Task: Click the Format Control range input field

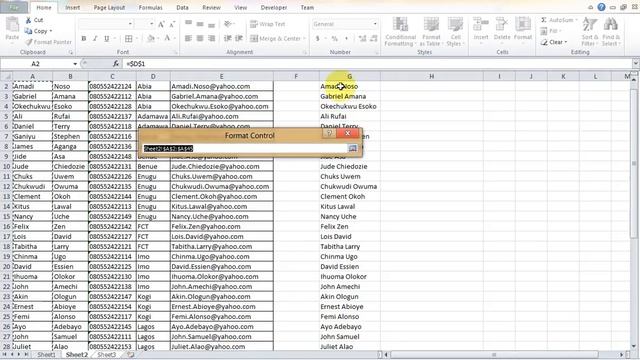Action: pos(245,149)
